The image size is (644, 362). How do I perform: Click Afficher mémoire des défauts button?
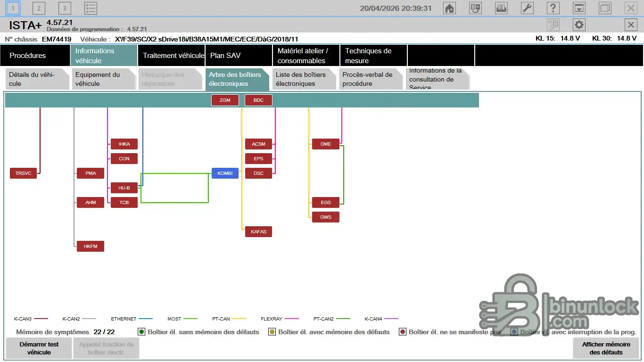point(606,348)
